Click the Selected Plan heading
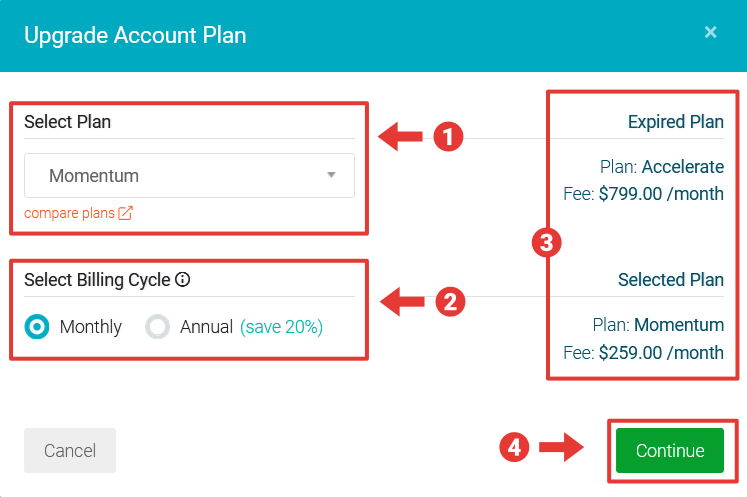This screenshot has width=747, height=497. 670,280
